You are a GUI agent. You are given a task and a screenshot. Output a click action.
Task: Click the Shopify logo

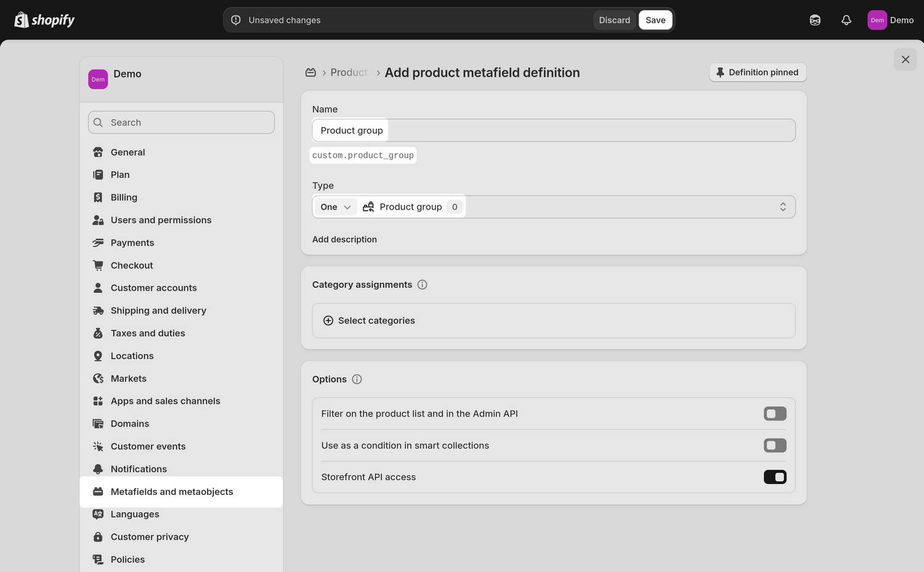point(44,20)
